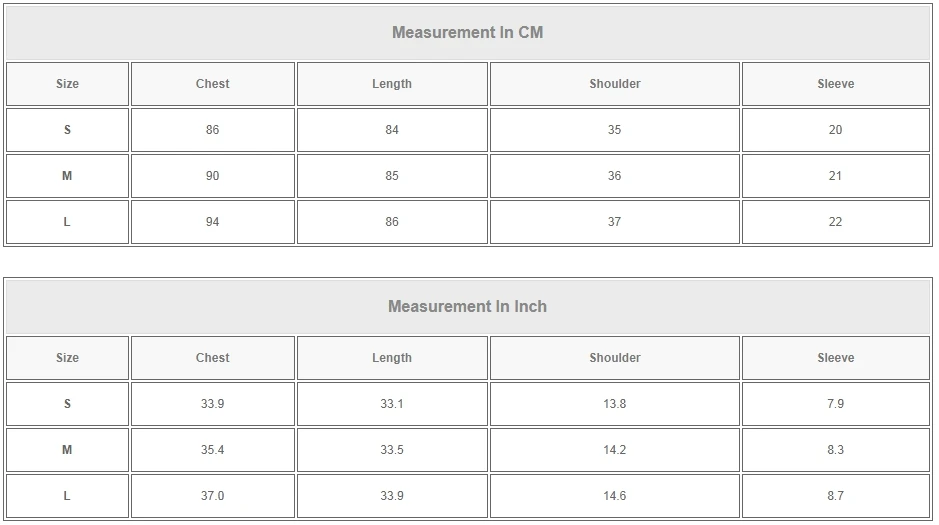The image size is (939, 525).
Task: Select the Length header in CM table
Action: pos(392,84)
